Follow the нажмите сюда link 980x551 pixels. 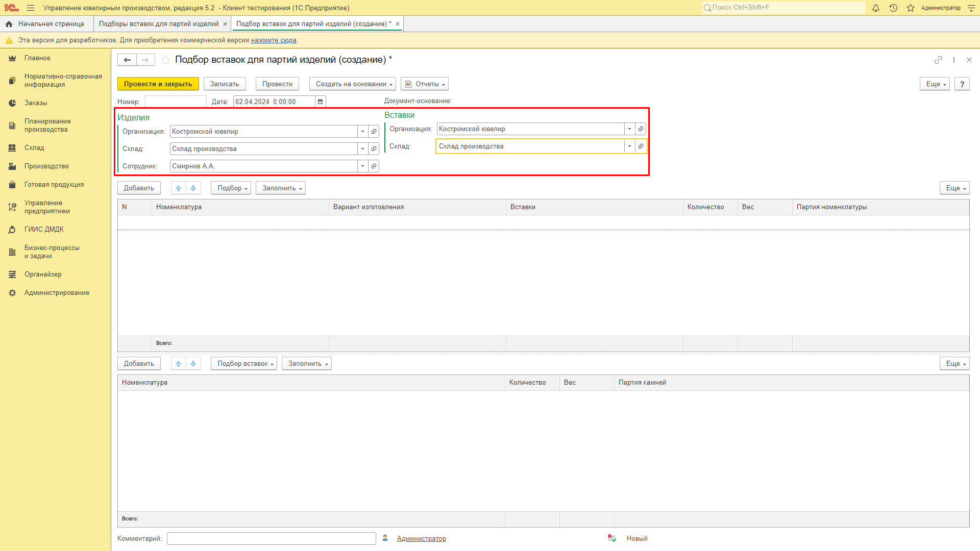[274, 40]
